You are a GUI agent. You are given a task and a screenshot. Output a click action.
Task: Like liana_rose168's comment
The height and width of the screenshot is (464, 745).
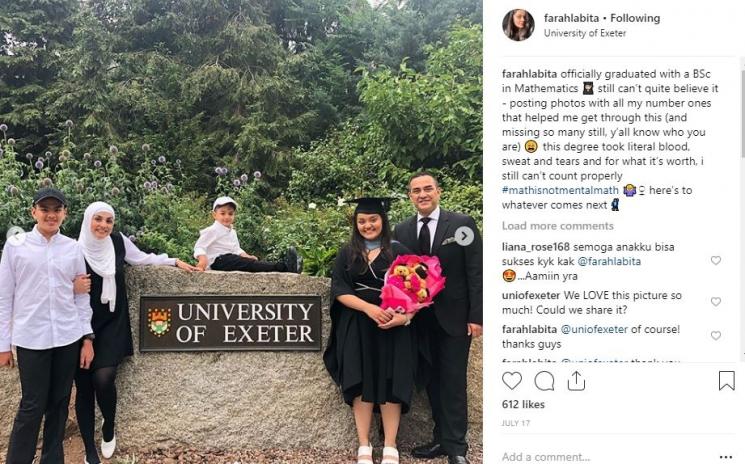coord(716,260)
